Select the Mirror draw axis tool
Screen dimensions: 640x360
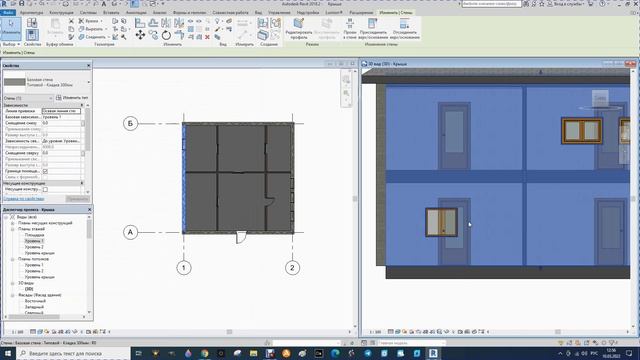[179, 23]
